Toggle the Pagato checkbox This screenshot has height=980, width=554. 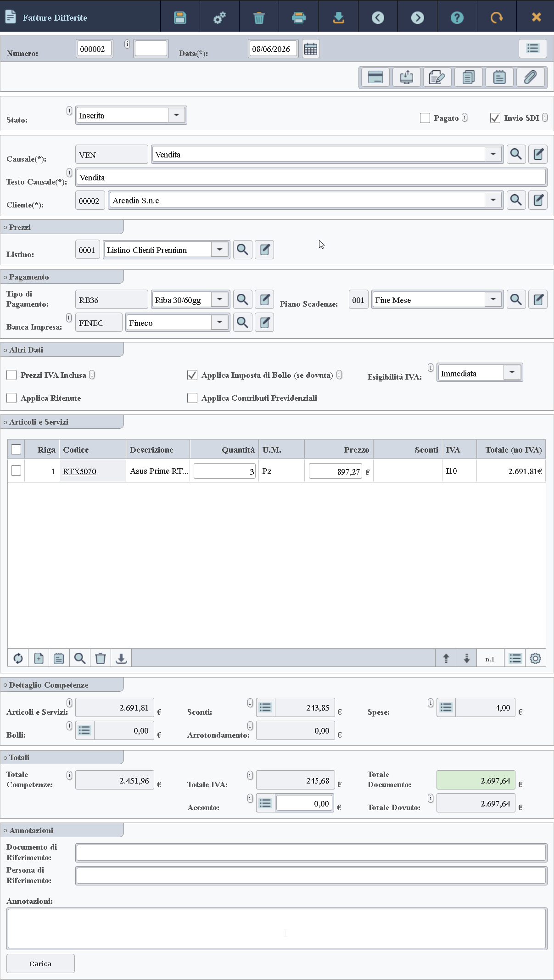pyautogui.click(x=425, y=118)
